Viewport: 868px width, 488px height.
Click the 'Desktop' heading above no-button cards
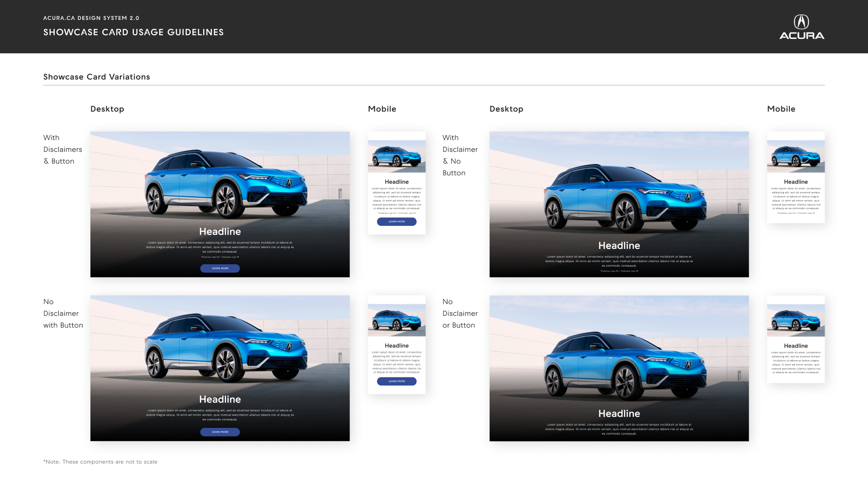click(506, 109)
